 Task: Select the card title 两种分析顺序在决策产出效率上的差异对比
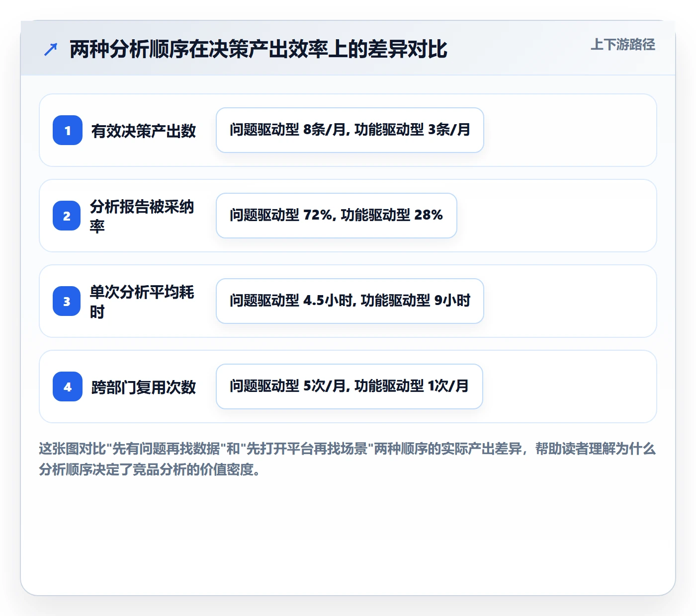coord(258,49)
